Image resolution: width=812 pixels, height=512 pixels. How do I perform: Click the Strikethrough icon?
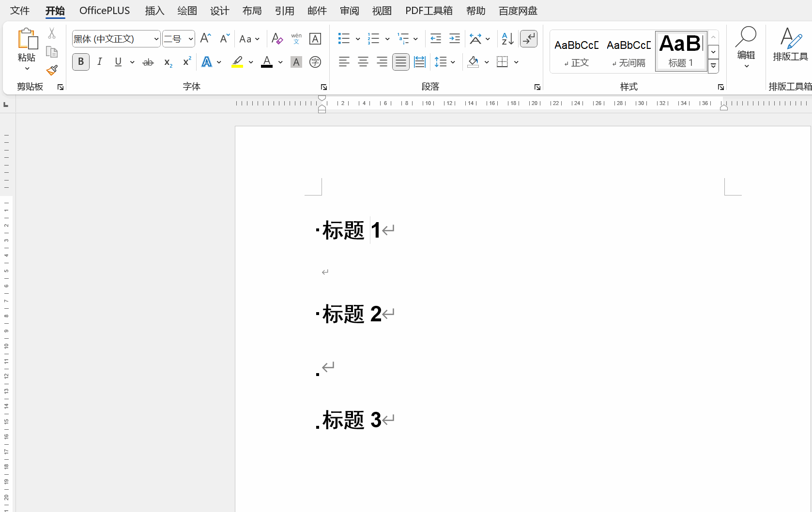(148, 62)
